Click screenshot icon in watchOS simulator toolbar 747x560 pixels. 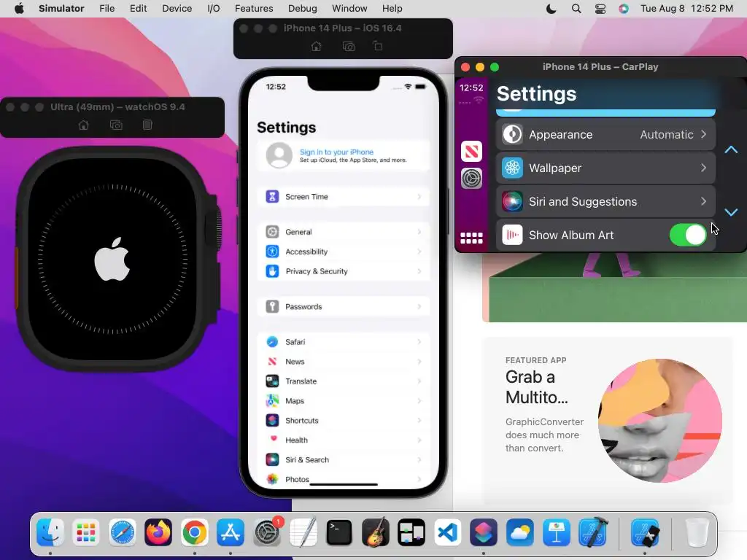[x=116, y=125]
